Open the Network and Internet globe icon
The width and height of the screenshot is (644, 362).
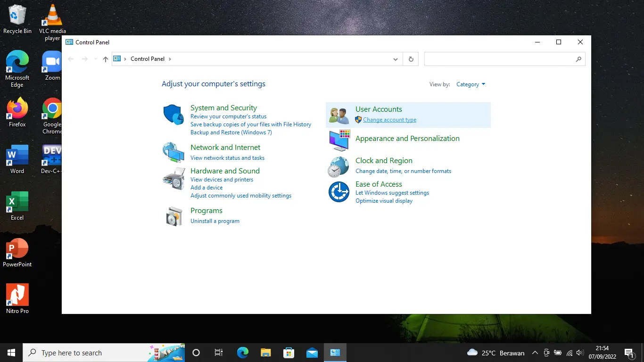(173, 152)
